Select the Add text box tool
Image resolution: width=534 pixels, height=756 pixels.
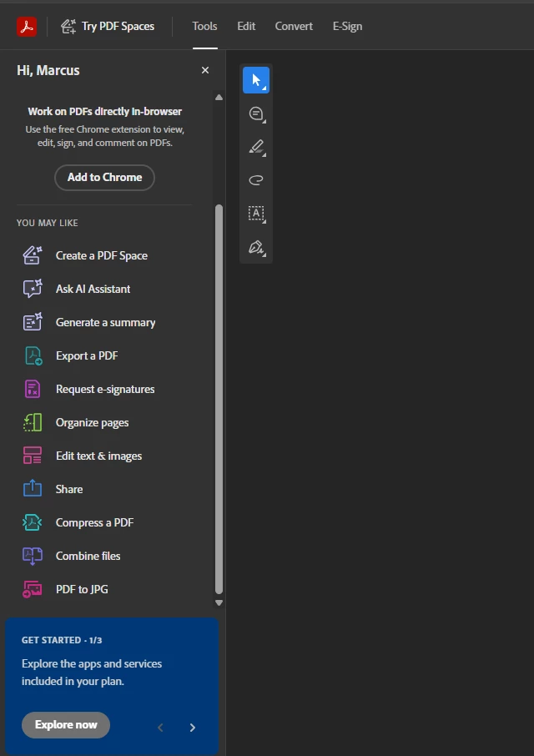[x=256, y=214]
